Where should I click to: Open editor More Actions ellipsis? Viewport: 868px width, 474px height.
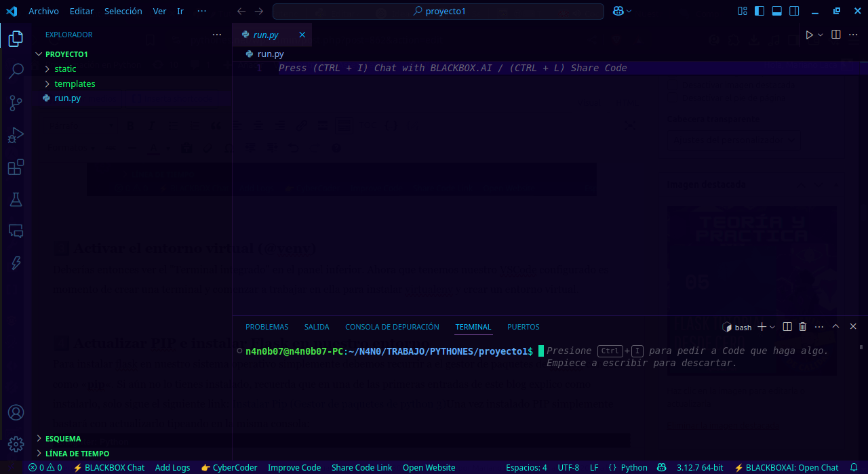pos(854,35)
